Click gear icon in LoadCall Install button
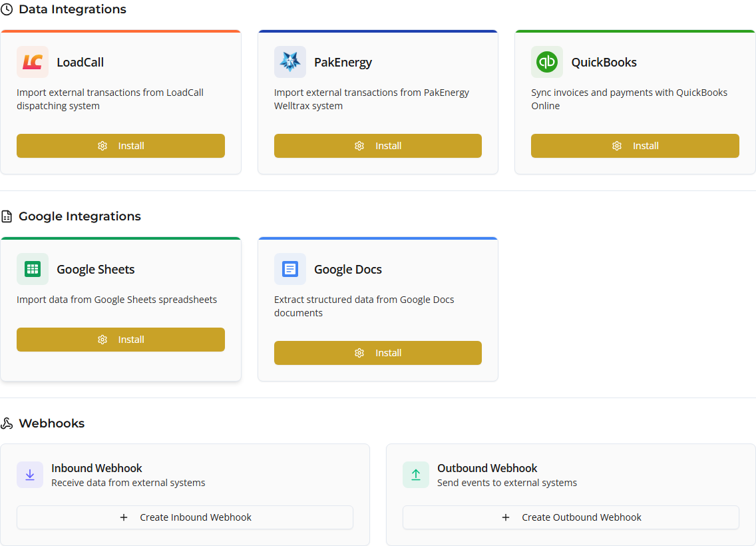Screen dimensions: 756x546 pos(102,146)
